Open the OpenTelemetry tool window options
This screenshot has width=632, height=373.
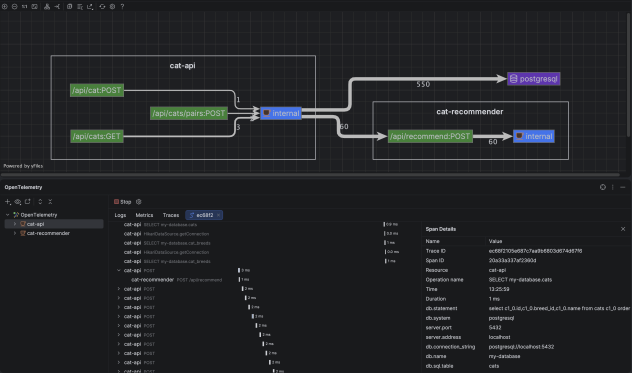click(603, 187)
